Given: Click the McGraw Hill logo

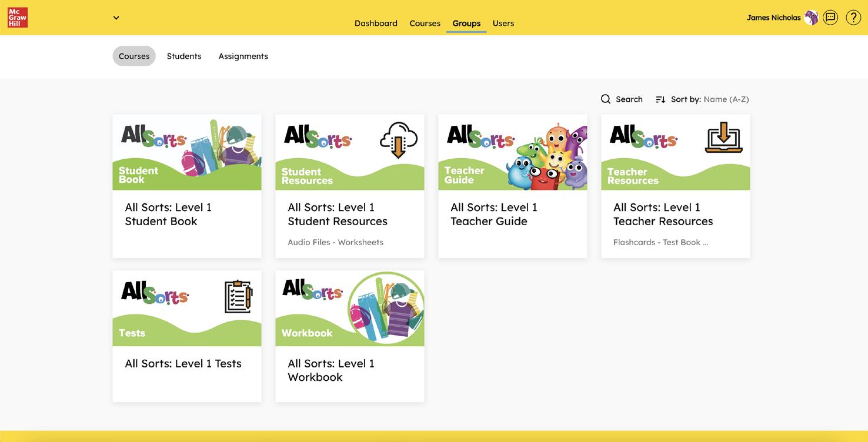Looking at the screenshot, I should 18,18.
